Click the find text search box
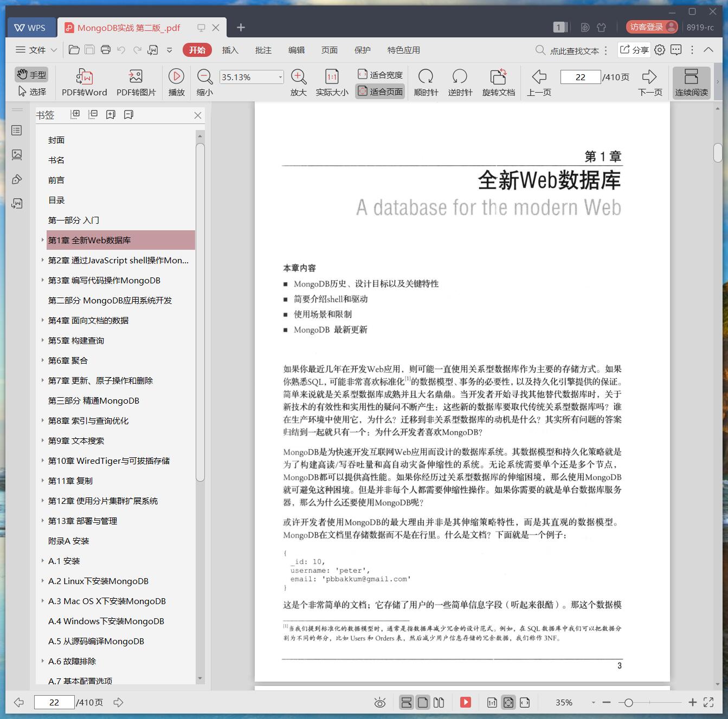The width and height of the screenshot is (728, 719). [568, 50]
